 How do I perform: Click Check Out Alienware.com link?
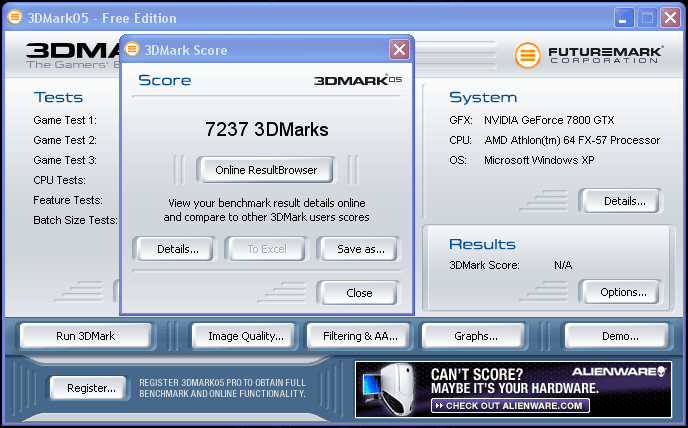point(510,406)
